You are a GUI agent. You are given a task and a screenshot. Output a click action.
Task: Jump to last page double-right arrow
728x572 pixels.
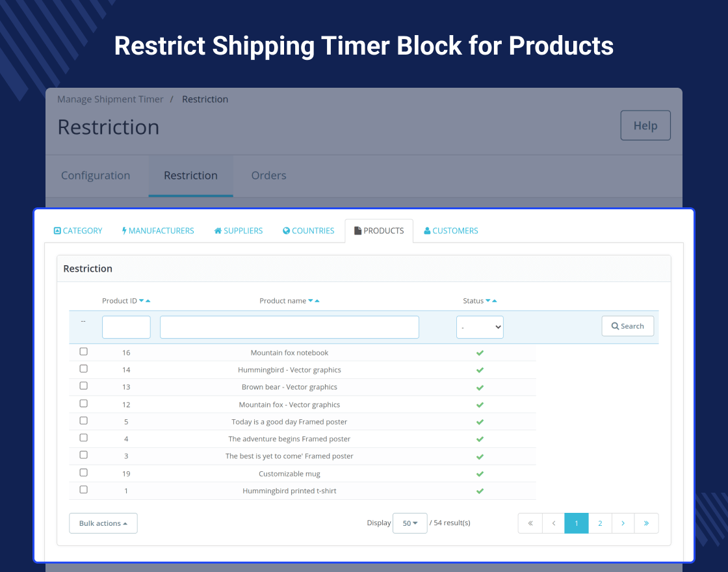tap(646, 523)
